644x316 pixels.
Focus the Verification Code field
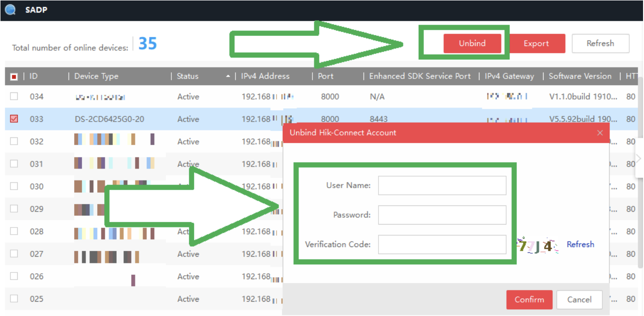coord(442,244)
